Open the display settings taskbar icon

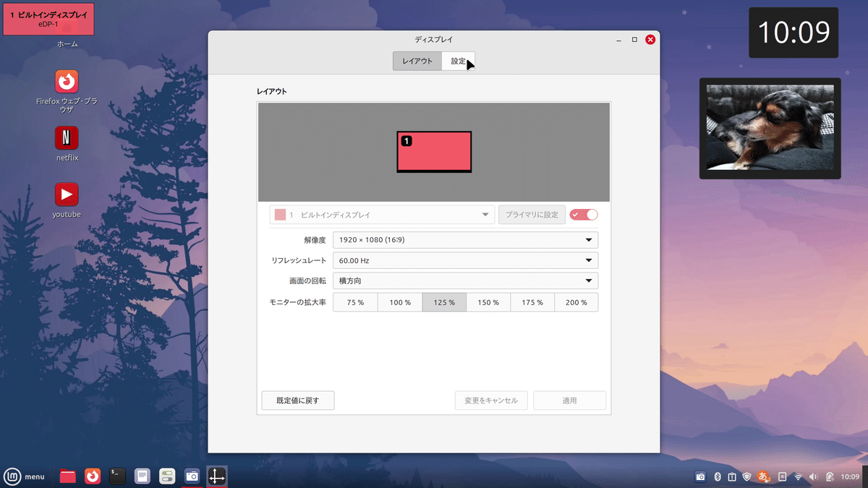(x=216, y=476)
